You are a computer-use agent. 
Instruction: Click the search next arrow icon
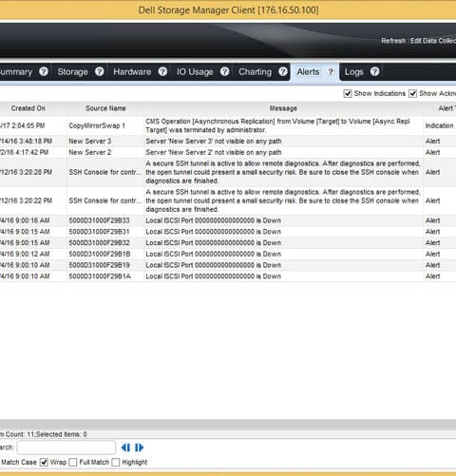coord(139,447)
